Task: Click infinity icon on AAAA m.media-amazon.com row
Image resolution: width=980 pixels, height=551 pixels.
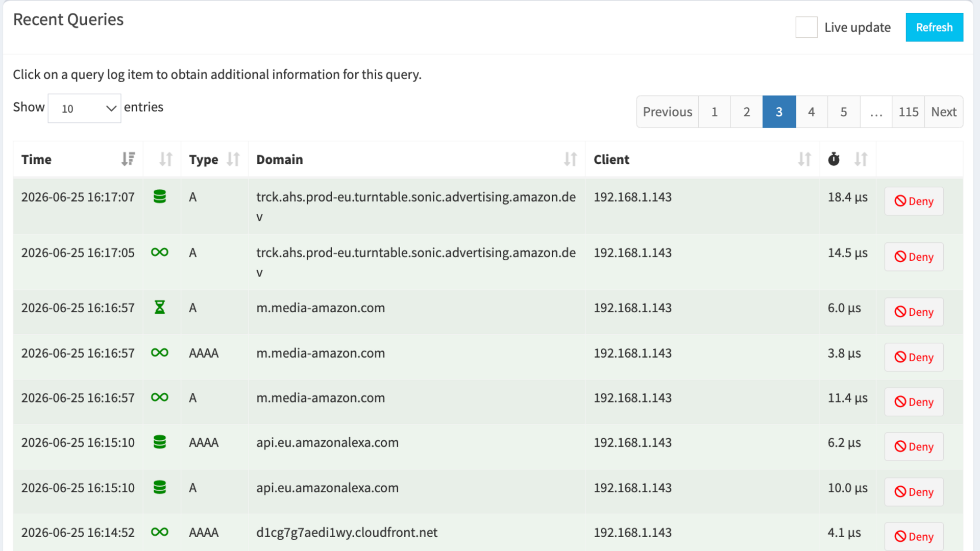Action: [160, 353]
